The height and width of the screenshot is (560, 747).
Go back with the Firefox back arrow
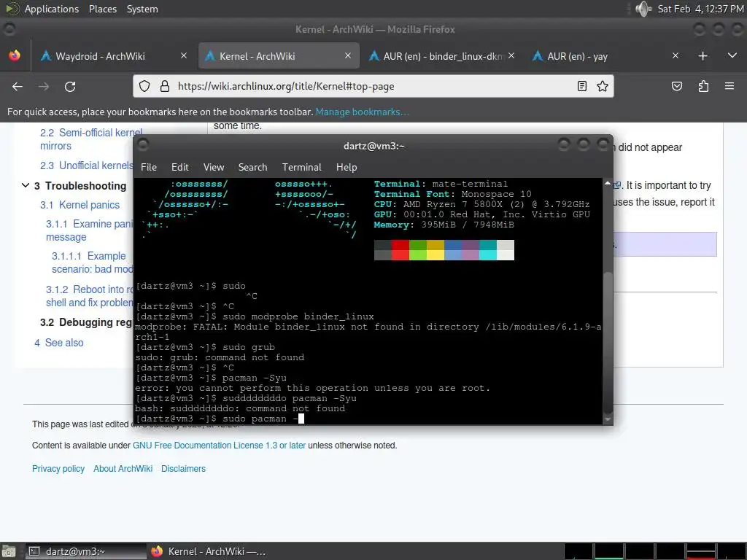click(x=18, y=87)
